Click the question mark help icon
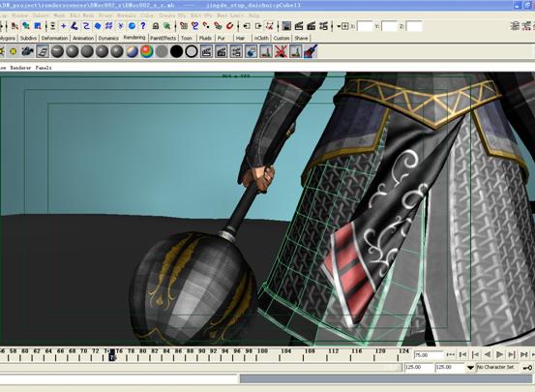 click(x=143, y=26)
